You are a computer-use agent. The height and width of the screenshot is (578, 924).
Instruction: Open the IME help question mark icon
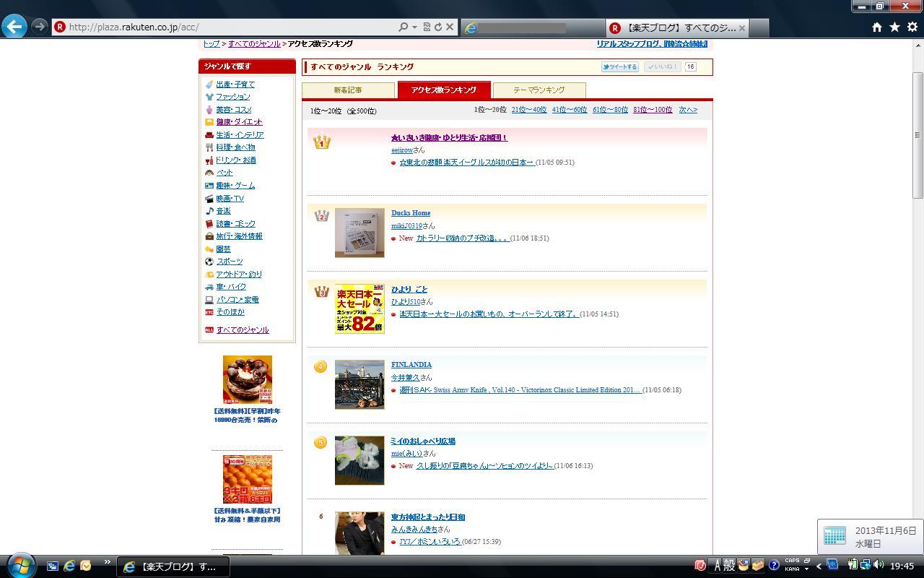(773, 565)
